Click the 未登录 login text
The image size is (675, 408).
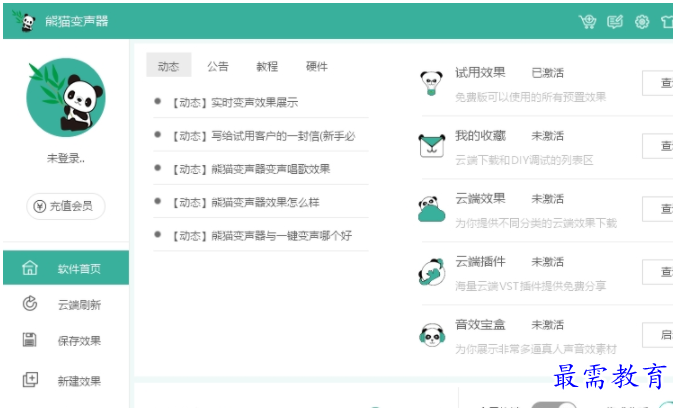[x=66, y=158]
